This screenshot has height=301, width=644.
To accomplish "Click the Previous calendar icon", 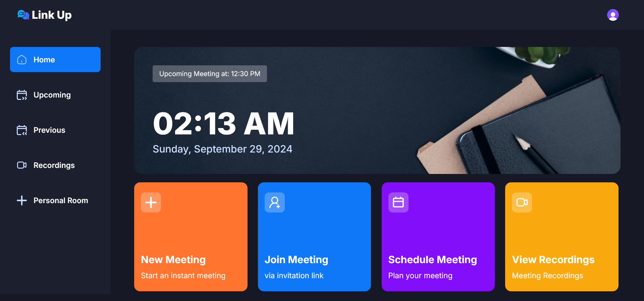I will point(22,130).
